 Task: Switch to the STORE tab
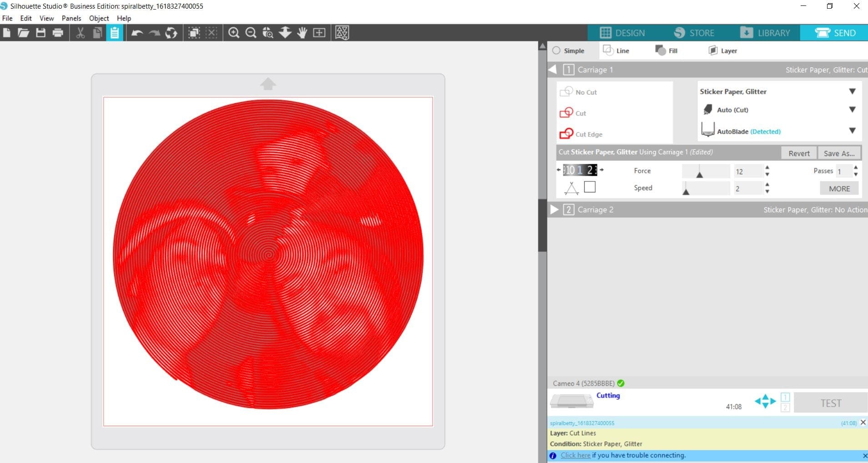point(694,33)
